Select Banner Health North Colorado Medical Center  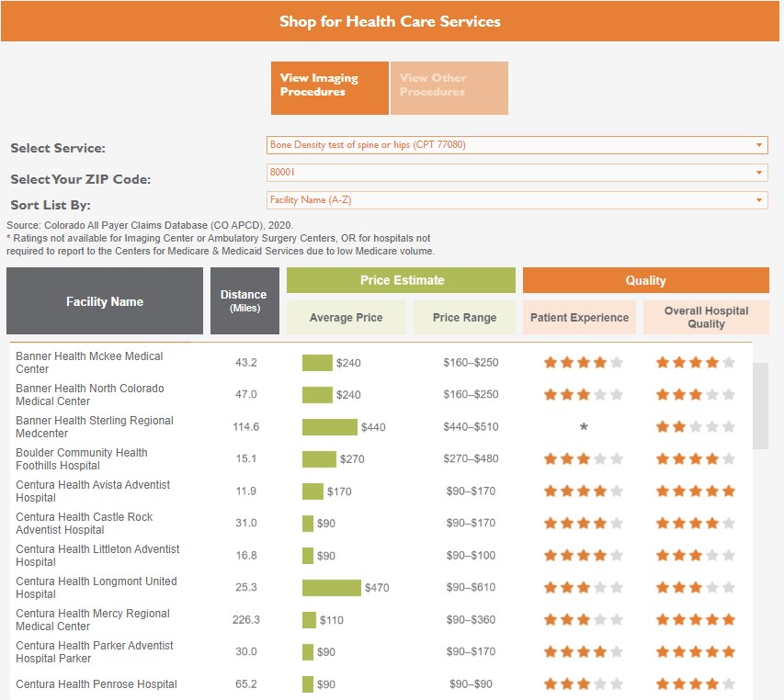[90, 395]
